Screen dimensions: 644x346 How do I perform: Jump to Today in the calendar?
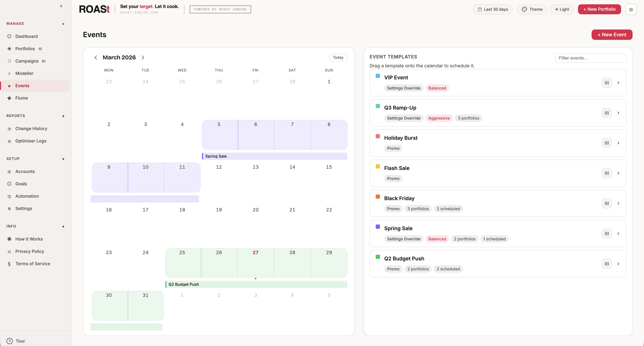point(338,57)
